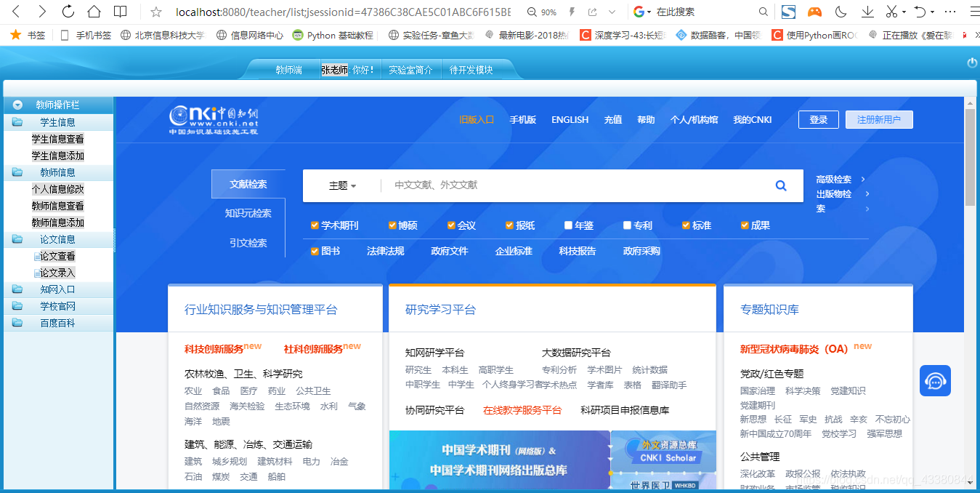Go to the browser home page icon
The image size is (980, 493).
[x=94, y=12]
